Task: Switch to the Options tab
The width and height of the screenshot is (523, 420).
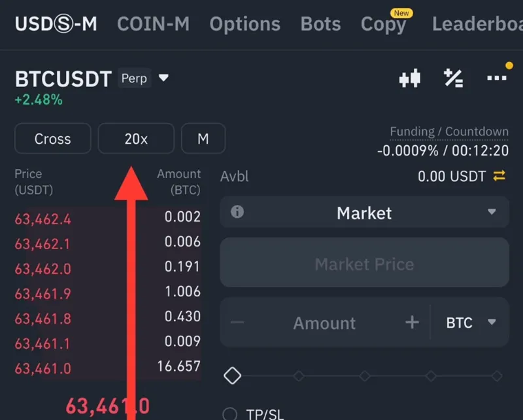Action: pyautogui.click(x=245, y=24)
